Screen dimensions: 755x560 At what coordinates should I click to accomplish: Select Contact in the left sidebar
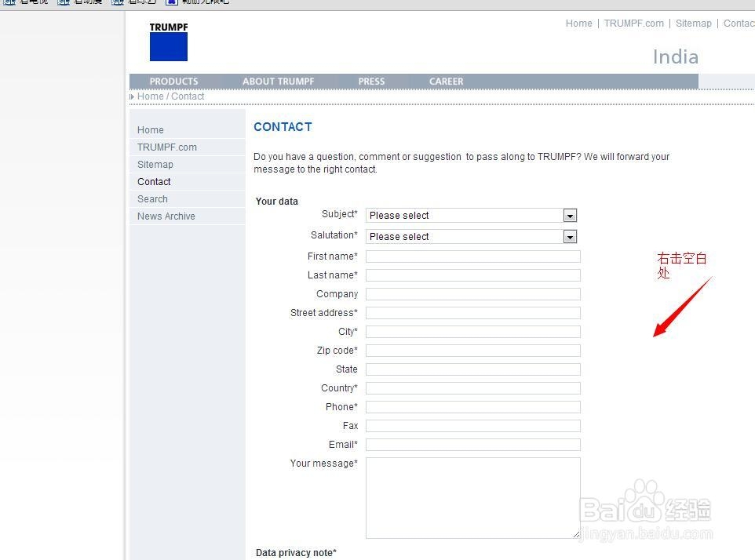154,182
